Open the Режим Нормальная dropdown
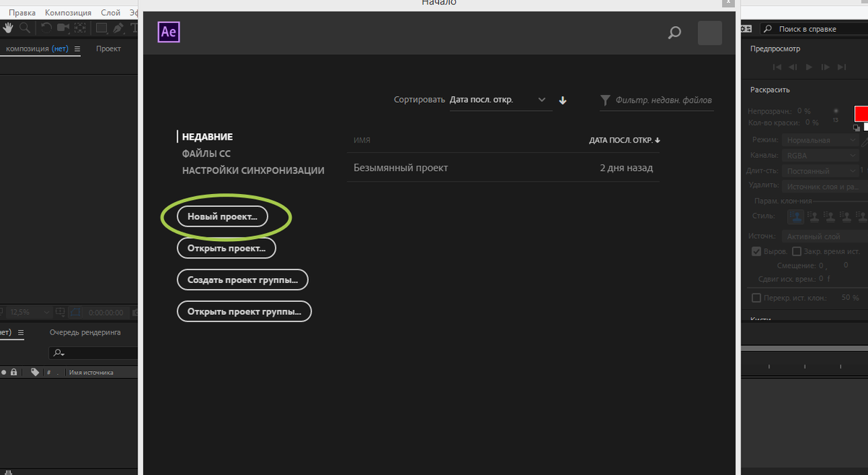This screenshot has height=475, width=868. tap(820, 140)
